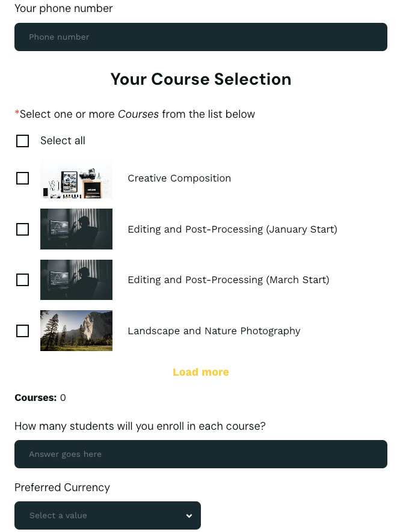
Task: Click the Select a value placeholder text
Action: click(57, 515)
